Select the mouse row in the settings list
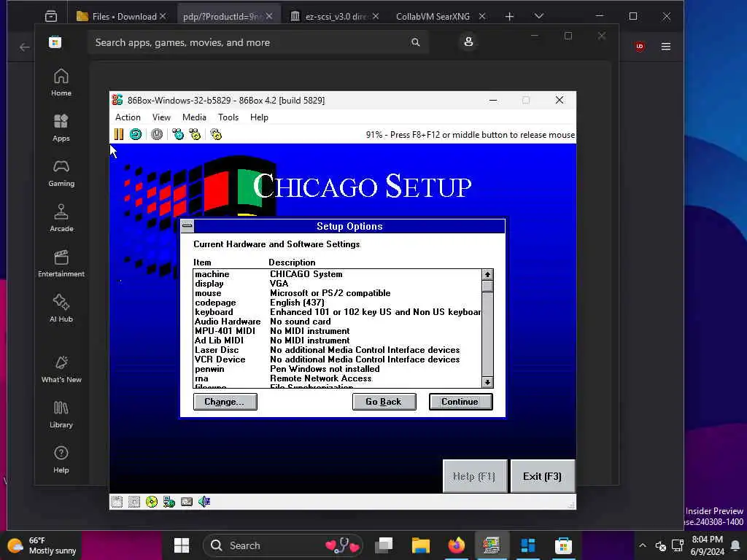The image size is (747, 560). [x=337, y=293]
